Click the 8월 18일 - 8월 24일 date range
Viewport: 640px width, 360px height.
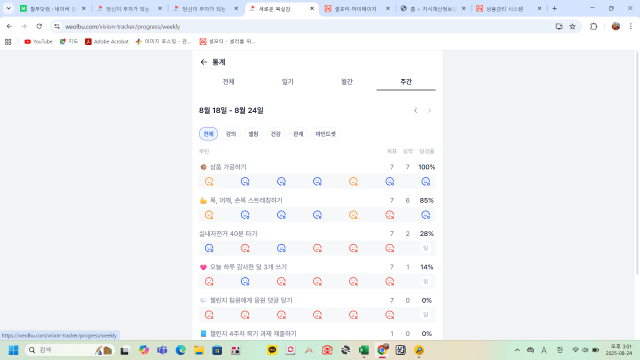click(231, 111)
